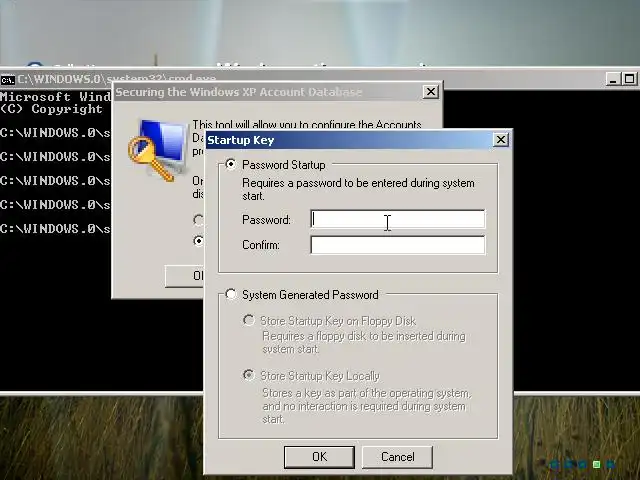Click the "(C) Copyright" line in cmd window
Image resolution: width=640 pixels, height=480 pixels.
coord(51,109)
